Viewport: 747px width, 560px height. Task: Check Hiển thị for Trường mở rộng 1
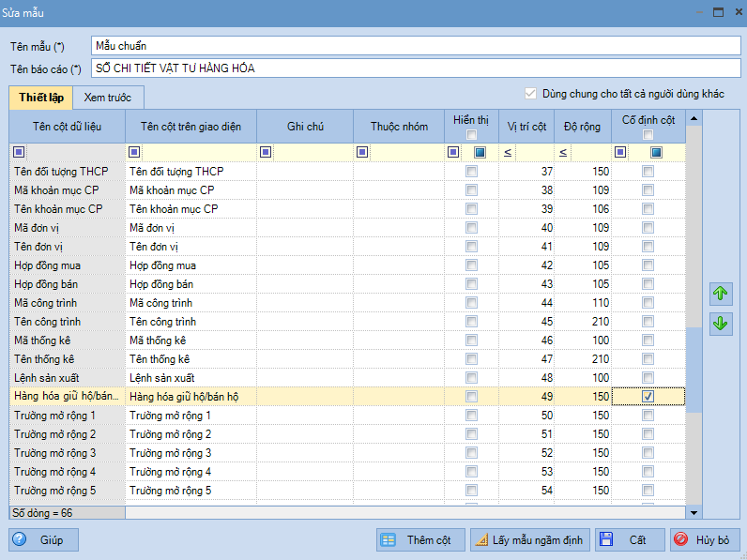click(x=471, y=416)
